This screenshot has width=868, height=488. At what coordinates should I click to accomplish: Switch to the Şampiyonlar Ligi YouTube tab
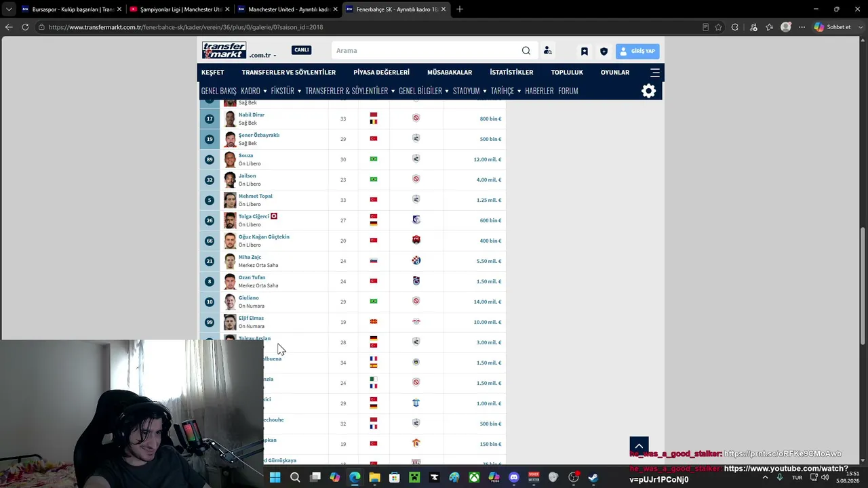pos(179,9)
